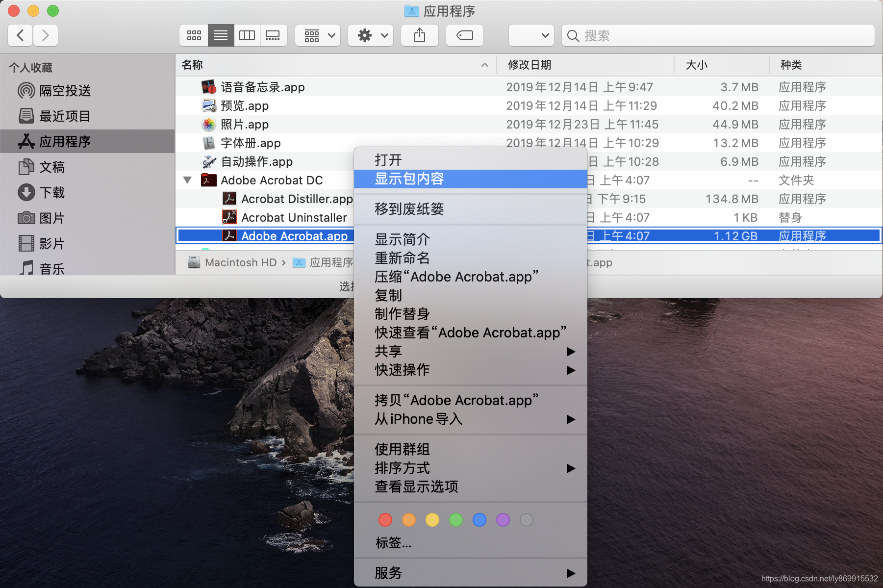
Task: Apply the orange tag color
Action: (409, 520)
